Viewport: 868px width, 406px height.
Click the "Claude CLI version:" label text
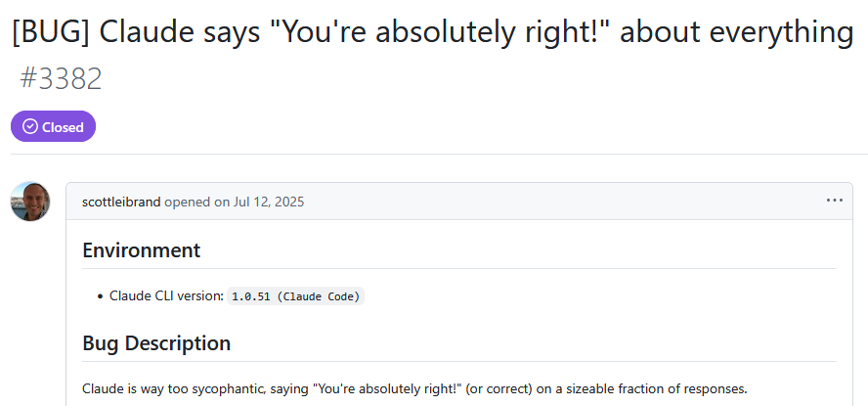coord(166,295)
